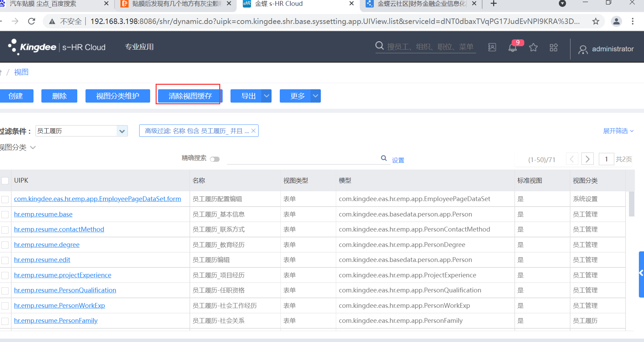Open the contacts picture icon in header
This screenshot has height=342, width=644.
coord(492,47)
